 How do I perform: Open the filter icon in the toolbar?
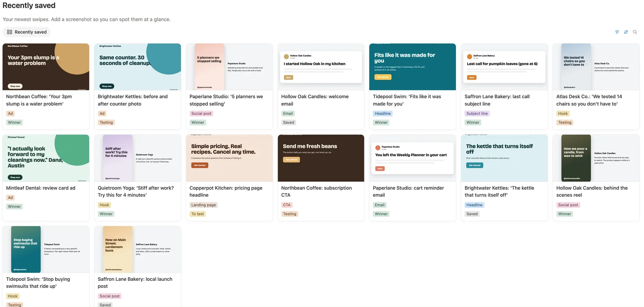click(x=617, y=32)
